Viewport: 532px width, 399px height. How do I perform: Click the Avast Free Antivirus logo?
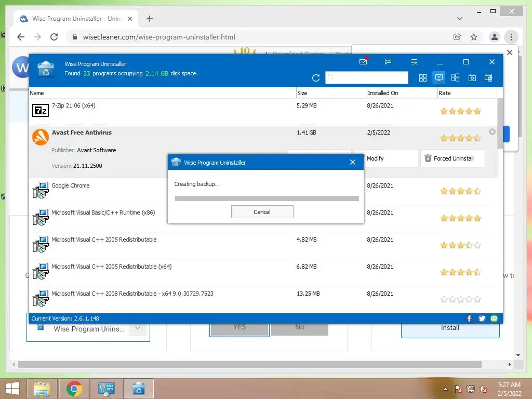tap(41, 137)
